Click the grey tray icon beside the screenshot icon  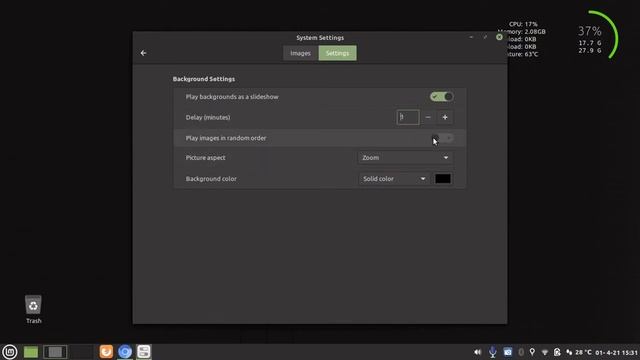tap(521, 352)
